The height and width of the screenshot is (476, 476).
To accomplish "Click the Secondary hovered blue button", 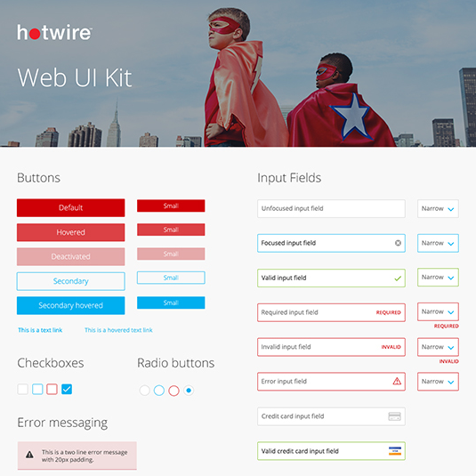I will (70, 305).
